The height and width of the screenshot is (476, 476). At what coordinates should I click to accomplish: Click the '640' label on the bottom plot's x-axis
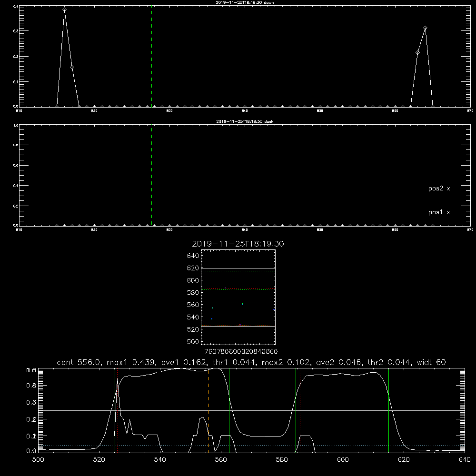point(465,460)
